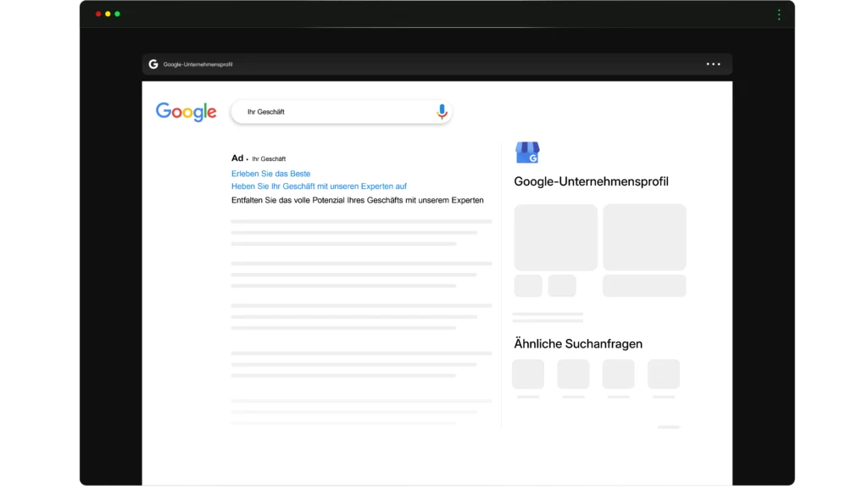Click the Google Business Profile logo icon

click(x=526, y=153)
